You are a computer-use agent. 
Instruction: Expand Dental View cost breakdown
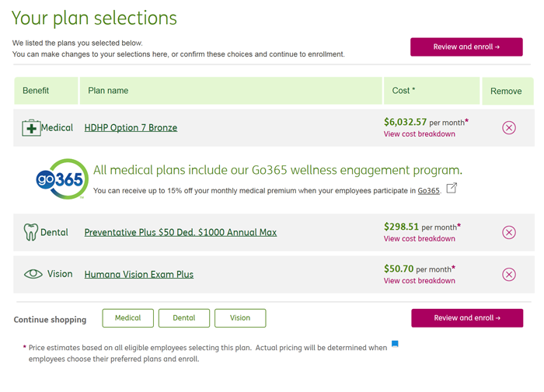coord(420,239)
